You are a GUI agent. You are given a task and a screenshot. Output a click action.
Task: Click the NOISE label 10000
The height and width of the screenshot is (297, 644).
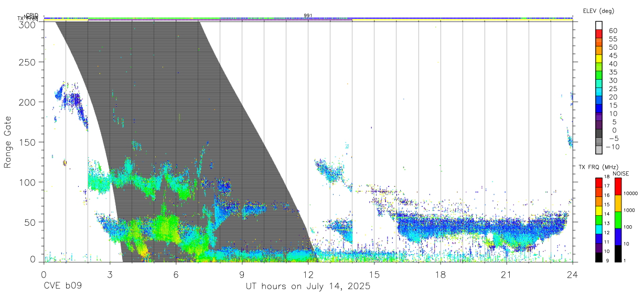click(x=630, y=193)
